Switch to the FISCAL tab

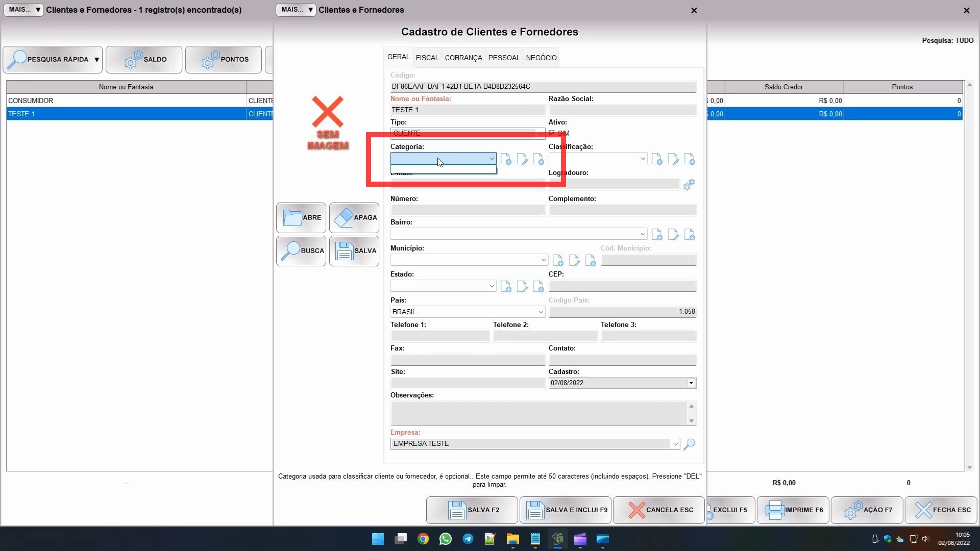(427, 58)
